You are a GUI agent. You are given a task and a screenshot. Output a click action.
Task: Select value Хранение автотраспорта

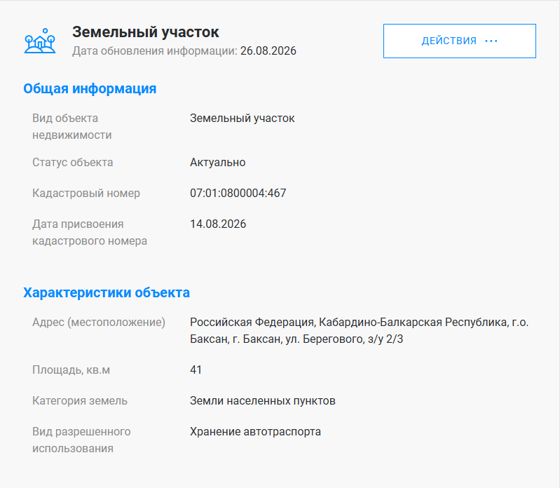tap(255, 432)
